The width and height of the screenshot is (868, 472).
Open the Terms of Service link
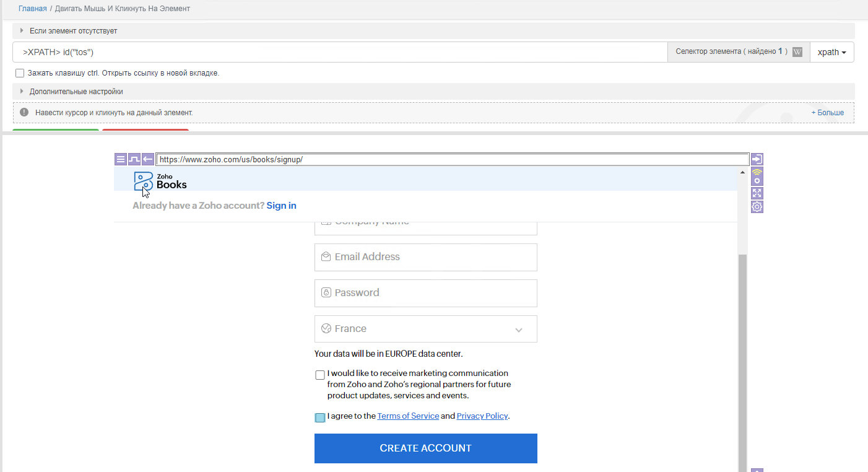[408, 416]
